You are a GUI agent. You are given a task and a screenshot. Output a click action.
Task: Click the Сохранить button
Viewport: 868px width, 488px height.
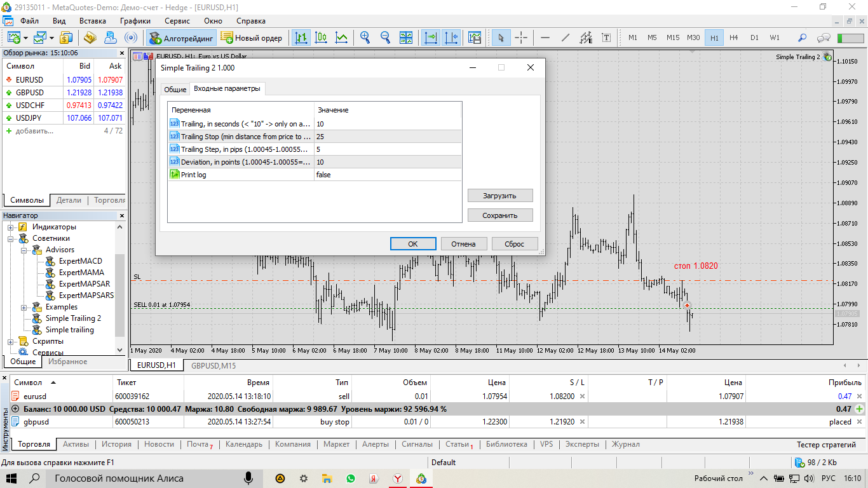pyautogui.click(x=500, y=215)
